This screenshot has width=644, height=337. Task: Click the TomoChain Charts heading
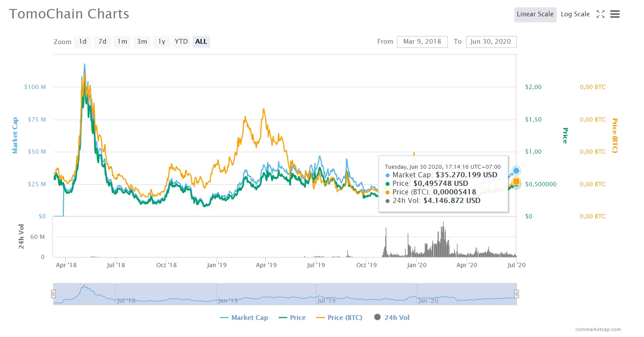(x=69, y=14)
